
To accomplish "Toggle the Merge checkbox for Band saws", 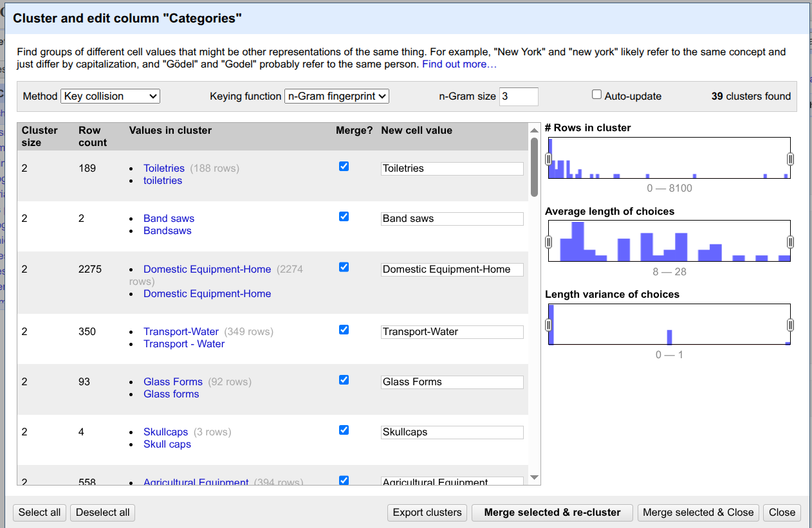I will 344,217.
